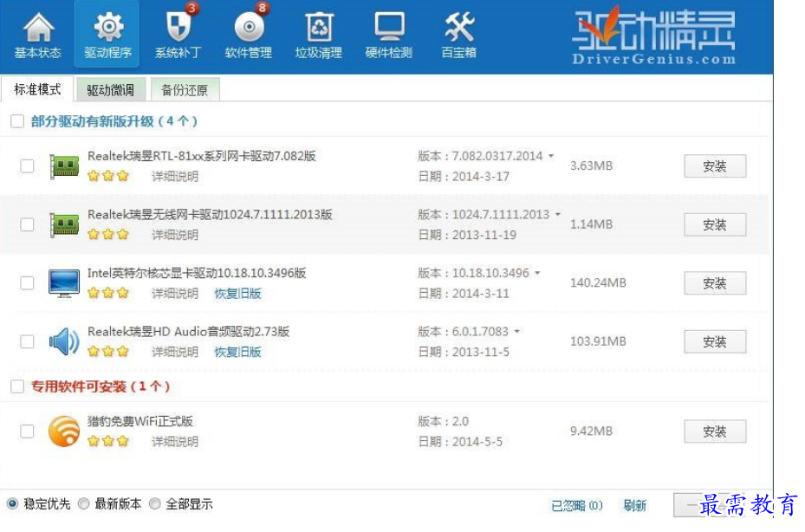Click the Intel英特尔核芯显卡驱动10.18.10.3496版 title
The image size is (805, 532).
[197, 273]
